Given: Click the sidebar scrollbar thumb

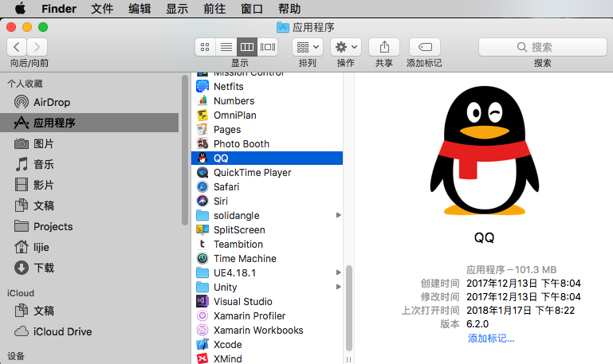Looking at the screenshot, I should pyautogui.click(x=185, y=151).
